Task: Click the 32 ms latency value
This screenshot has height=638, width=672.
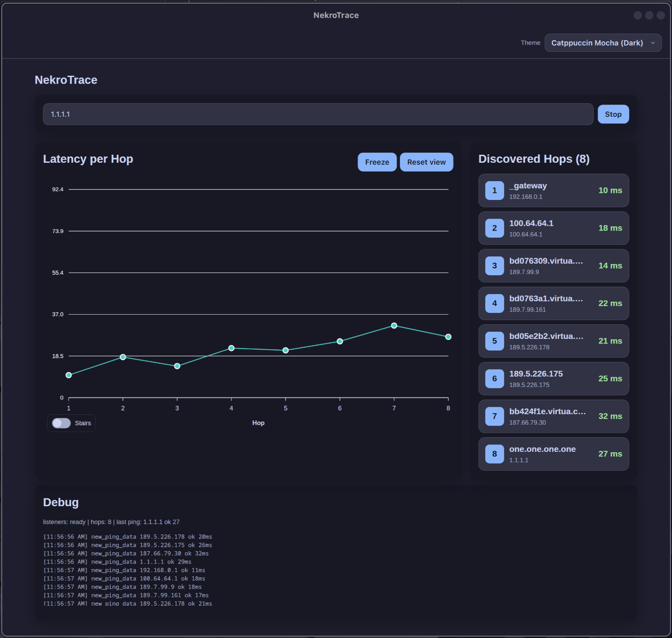Action: point(610,416)
